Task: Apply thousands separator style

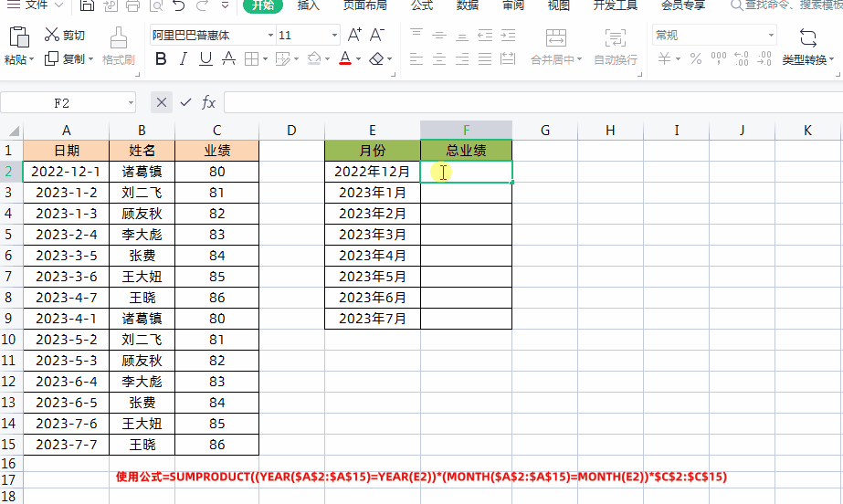Action: (x=718, y=58)
